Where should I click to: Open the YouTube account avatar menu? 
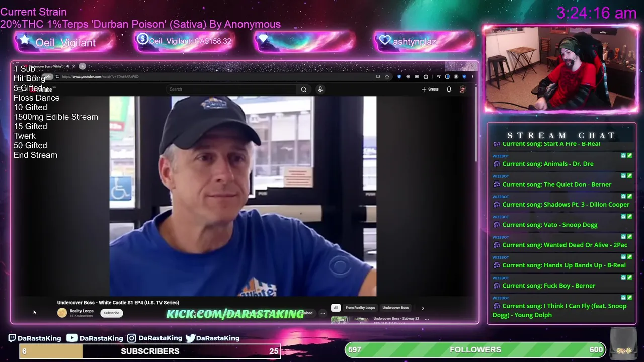coord(463,89)
